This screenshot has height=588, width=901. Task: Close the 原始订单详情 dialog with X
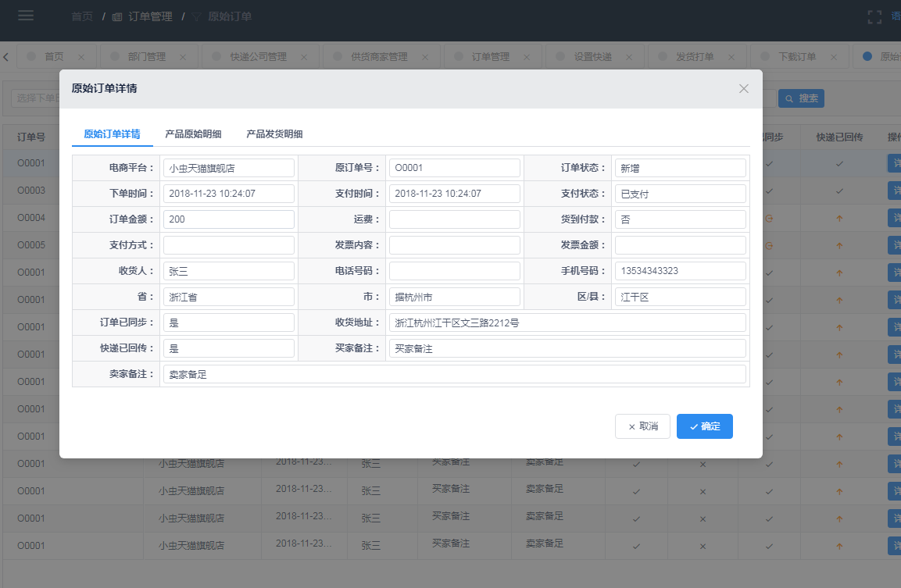point(744,88)
